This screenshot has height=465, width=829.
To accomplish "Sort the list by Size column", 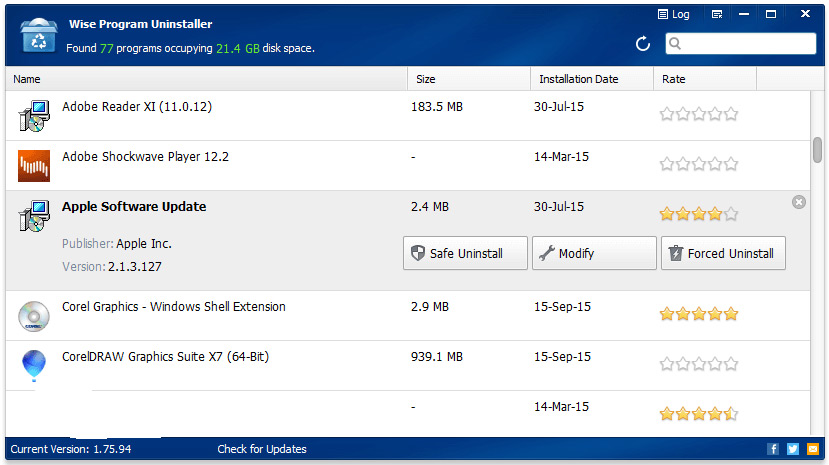I will 469,79.
